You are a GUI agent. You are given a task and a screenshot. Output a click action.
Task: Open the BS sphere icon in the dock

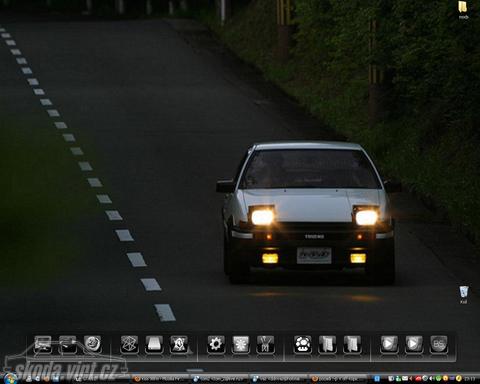click(x=438, y=344)
